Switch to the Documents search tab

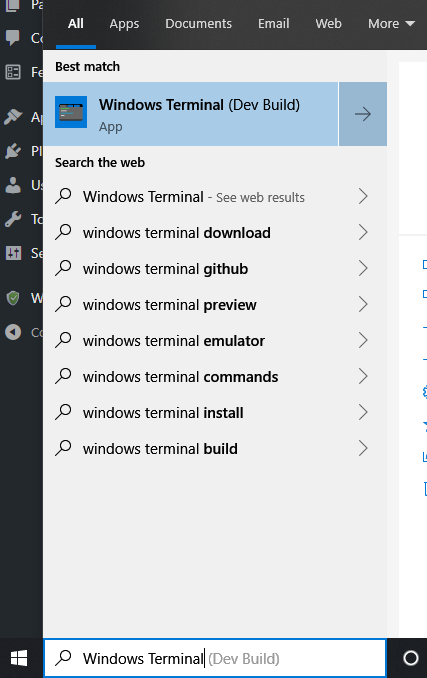(x=198, y=23)
